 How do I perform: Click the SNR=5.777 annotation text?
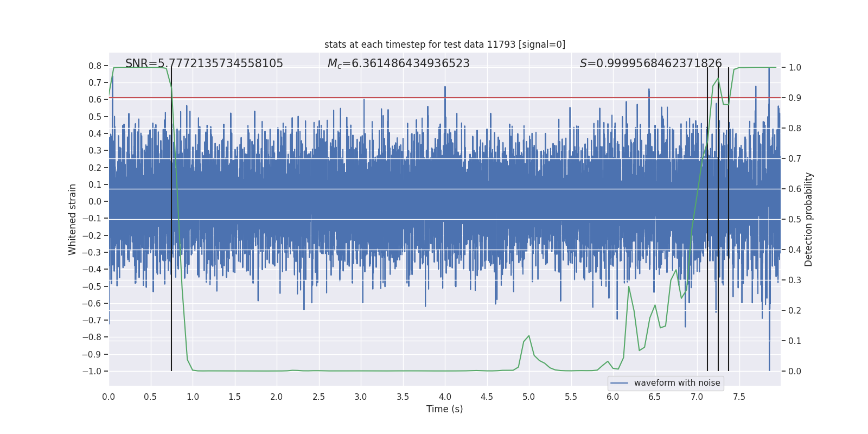(x=204, y=63)
